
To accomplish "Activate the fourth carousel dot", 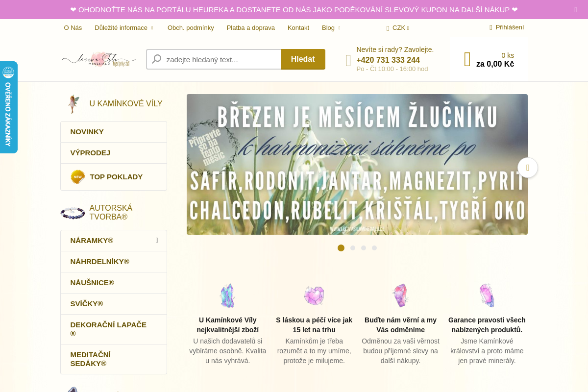I will point(374,248).
